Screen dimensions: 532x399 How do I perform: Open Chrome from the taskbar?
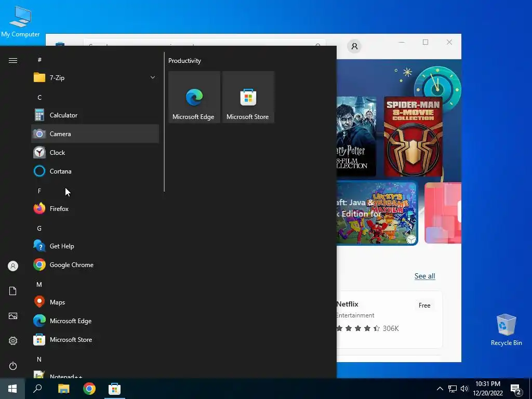coord(89,389)
